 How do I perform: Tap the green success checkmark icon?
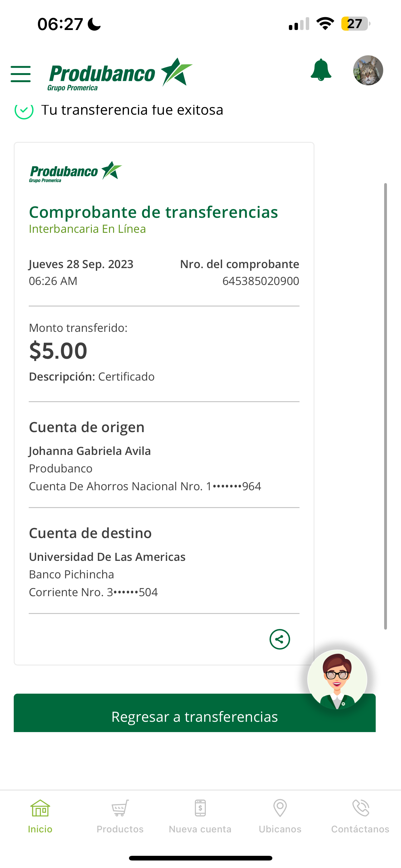(24, 111)
